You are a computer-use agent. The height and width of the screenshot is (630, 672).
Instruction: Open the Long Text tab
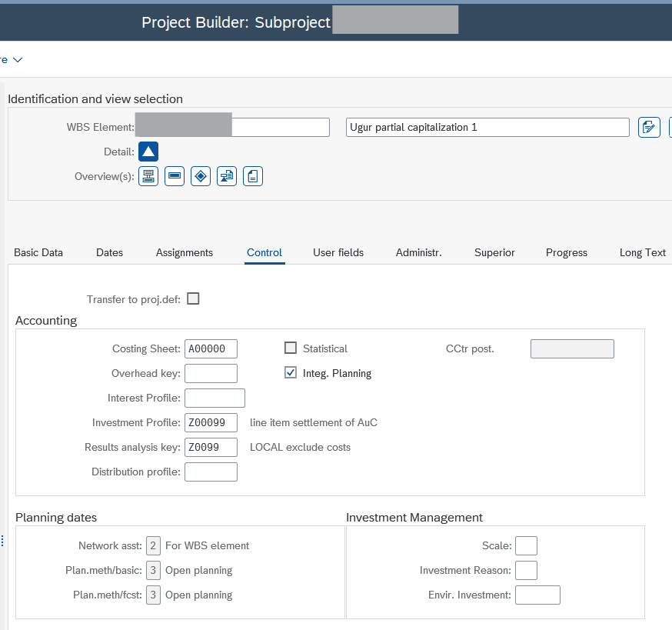pos(642,252)
